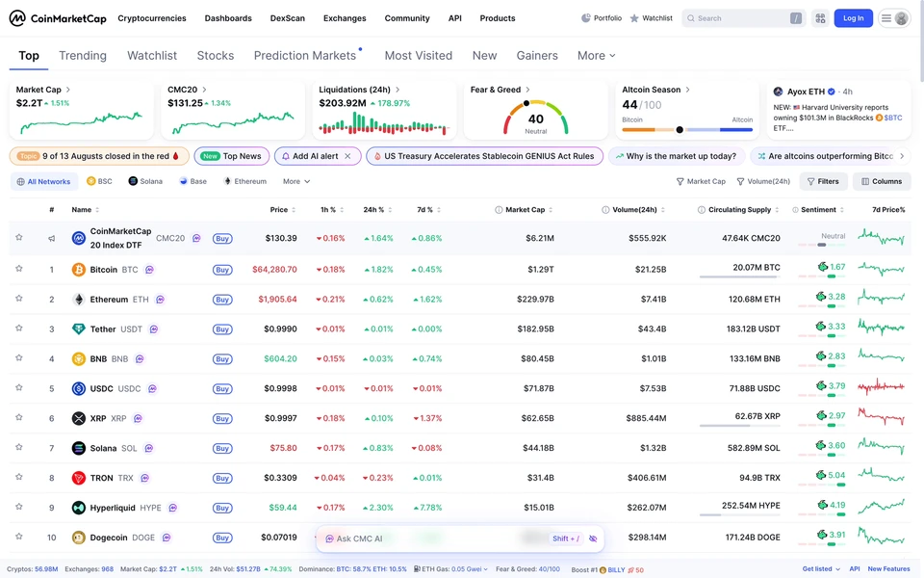Open ETH Gas dropdown in footer
Viewport: 924px width, 578px height.
pos(451,569)
